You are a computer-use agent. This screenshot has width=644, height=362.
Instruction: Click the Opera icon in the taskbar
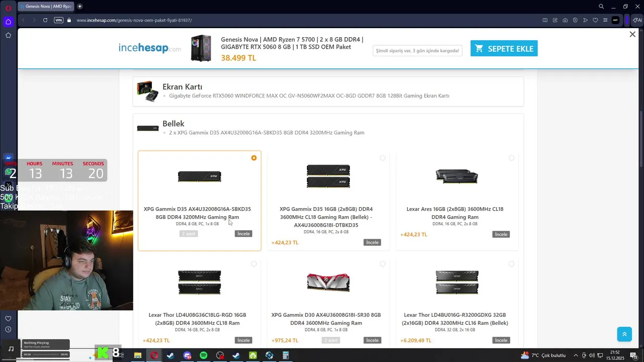pos(154,355)
